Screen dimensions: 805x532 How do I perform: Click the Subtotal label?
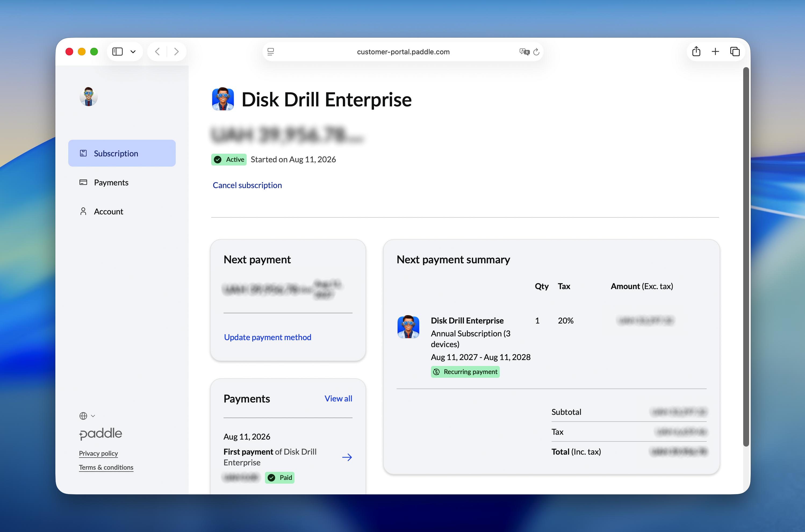[566, 412]
